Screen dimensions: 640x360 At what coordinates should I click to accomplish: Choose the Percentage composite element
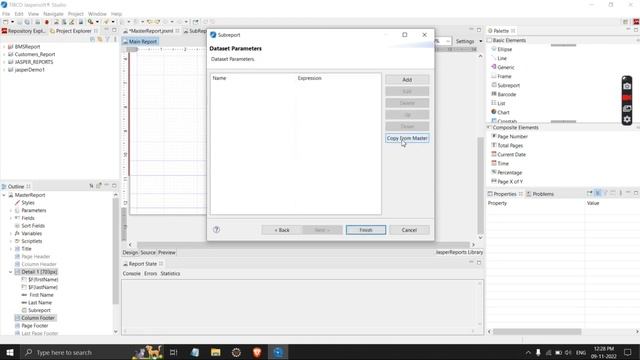click(509, 172)
